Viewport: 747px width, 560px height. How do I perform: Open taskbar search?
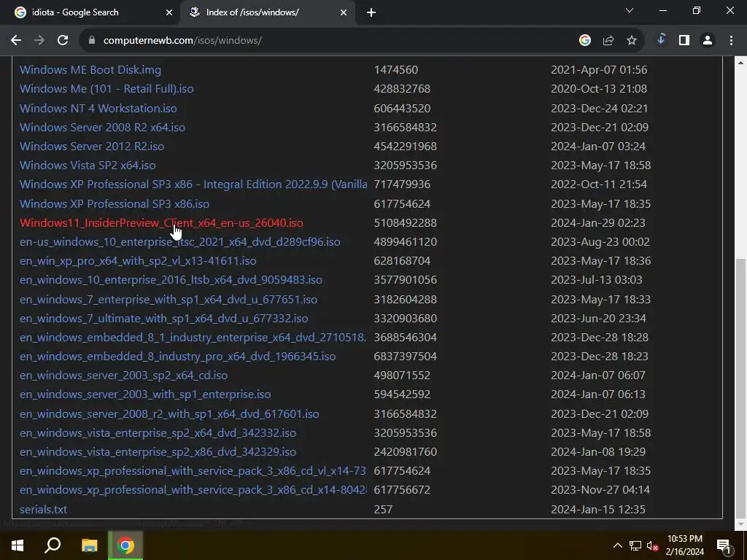[53, 545]
